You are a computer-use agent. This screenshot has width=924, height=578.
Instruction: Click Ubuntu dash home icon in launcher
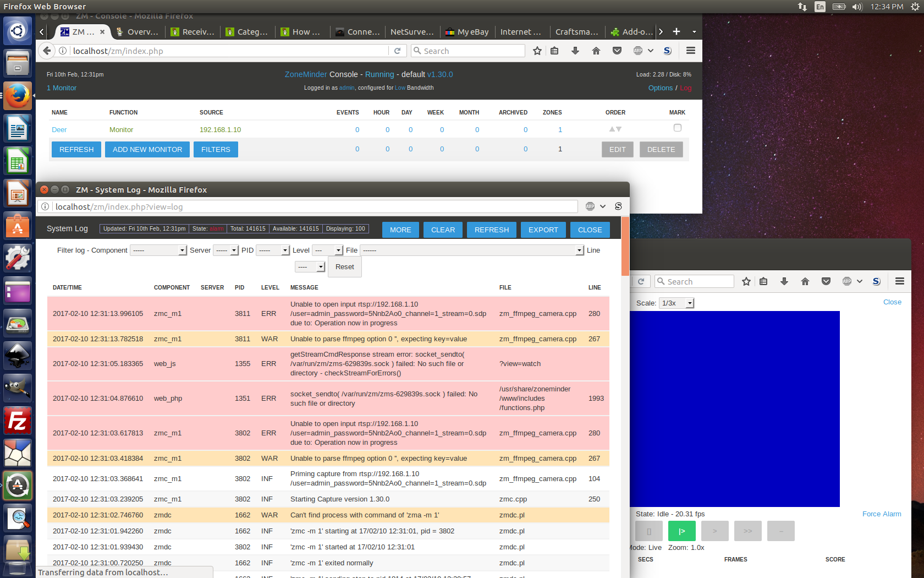[18, 31]
